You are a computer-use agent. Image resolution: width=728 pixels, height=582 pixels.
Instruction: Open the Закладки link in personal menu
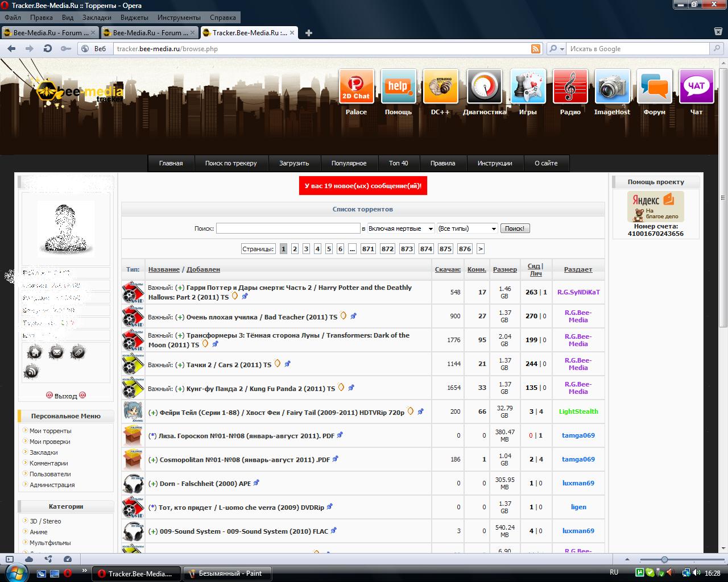44,452
